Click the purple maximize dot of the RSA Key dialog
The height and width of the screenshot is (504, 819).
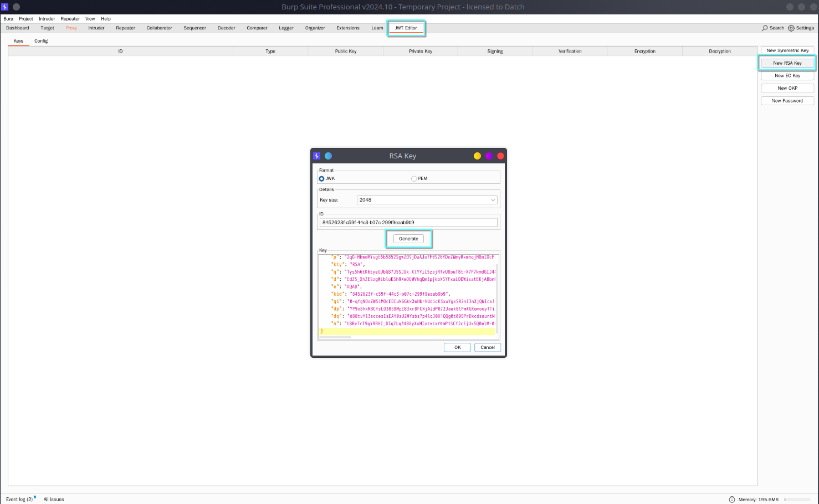click(489, 156)
